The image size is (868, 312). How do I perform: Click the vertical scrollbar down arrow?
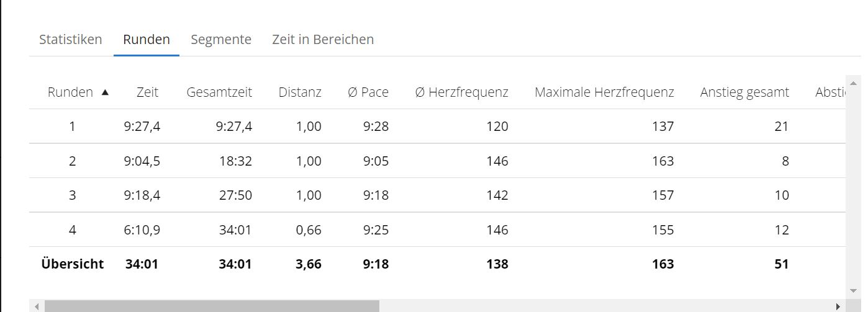click(853, 290)
